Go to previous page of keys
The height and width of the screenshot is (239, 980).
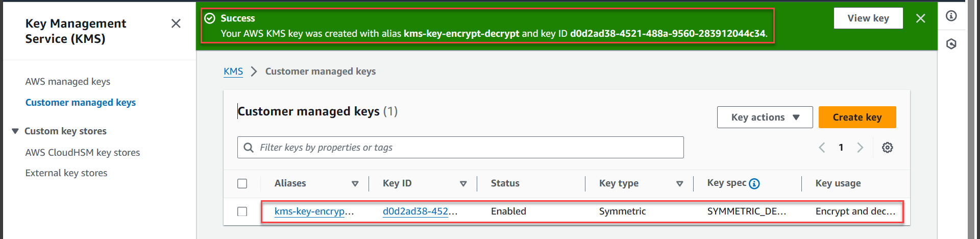(822, 148)
